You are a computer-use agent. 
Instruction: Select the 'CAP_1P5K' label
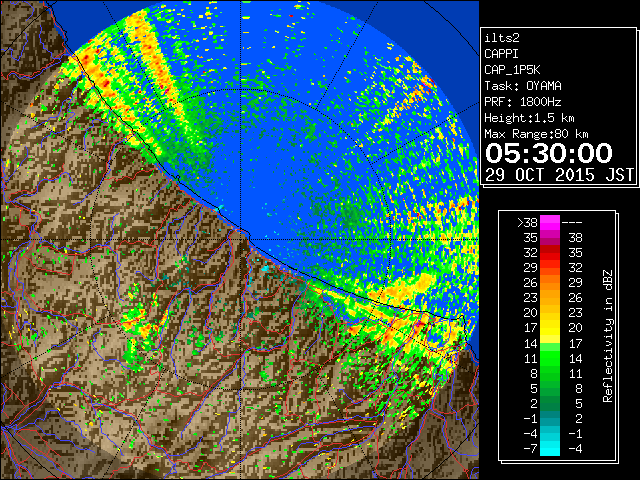point(512,70)
